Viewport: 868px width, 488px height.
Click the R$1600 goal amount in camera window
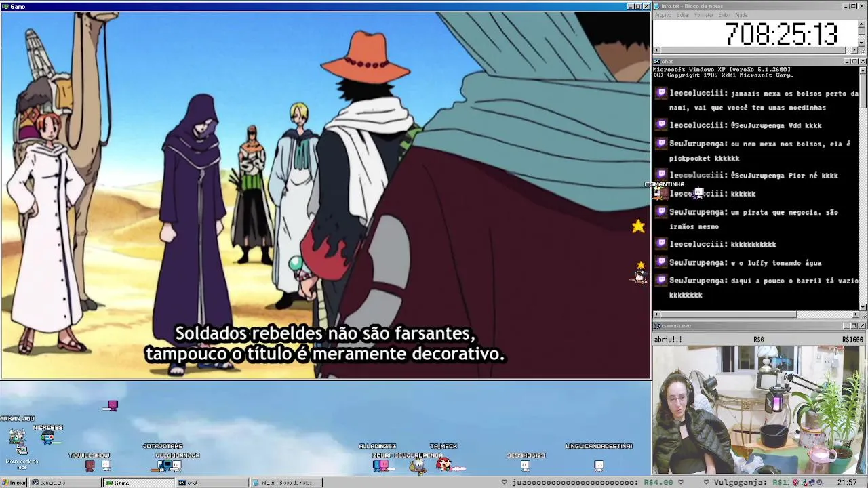[852, 340]
